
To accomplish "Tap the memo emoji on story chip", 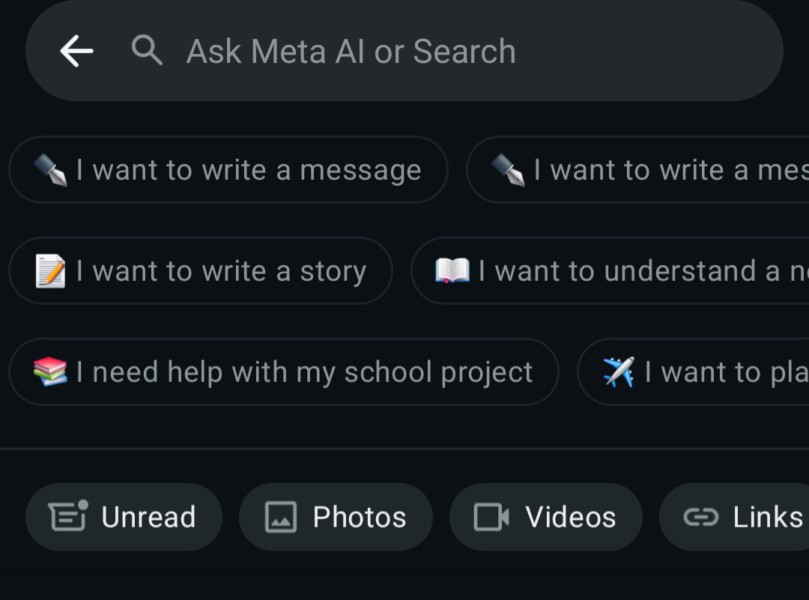I will 50,271.
